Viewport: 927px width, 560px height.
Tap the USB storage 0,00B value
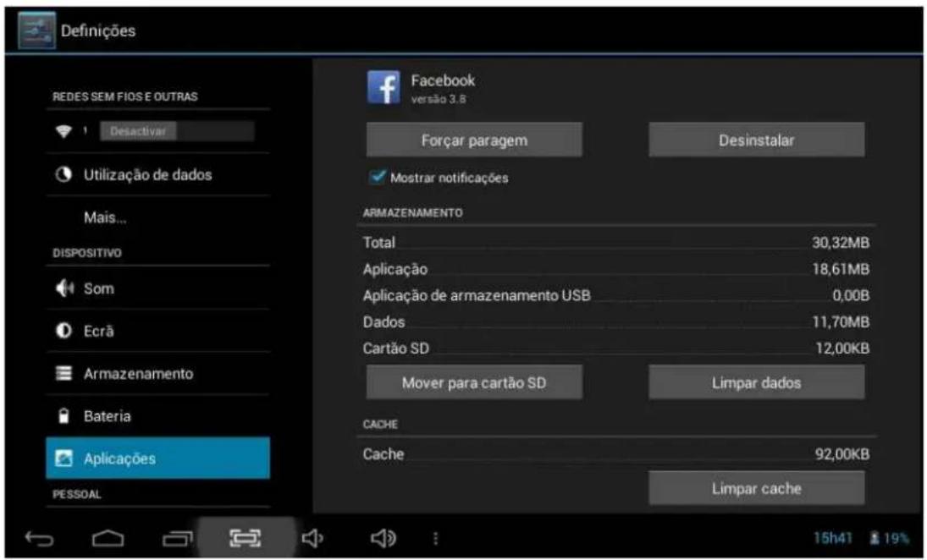(x=851, y=295)
